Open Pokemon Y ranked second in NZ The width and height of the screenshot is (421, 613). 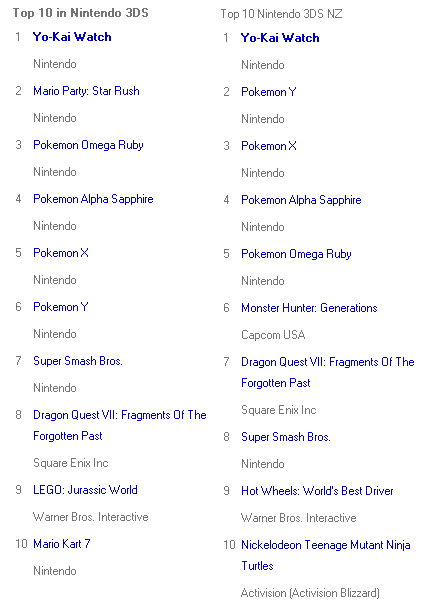coord(269,92)
